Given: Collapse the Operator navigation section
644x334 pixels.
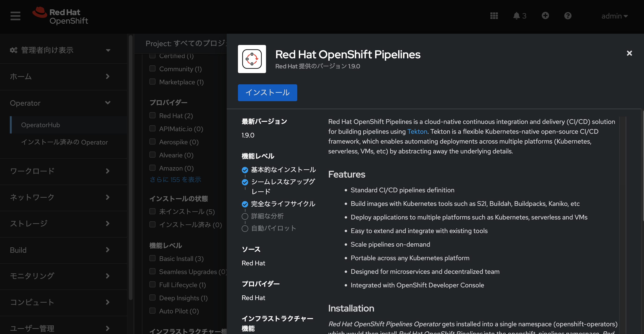Looking at the screenshot, I should [63, 103].
